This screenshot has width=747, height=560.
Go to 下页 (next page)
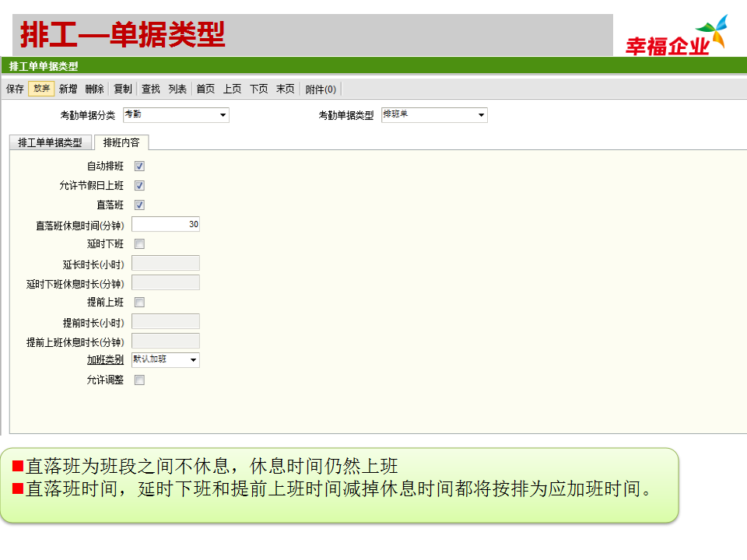coord(258,89)
